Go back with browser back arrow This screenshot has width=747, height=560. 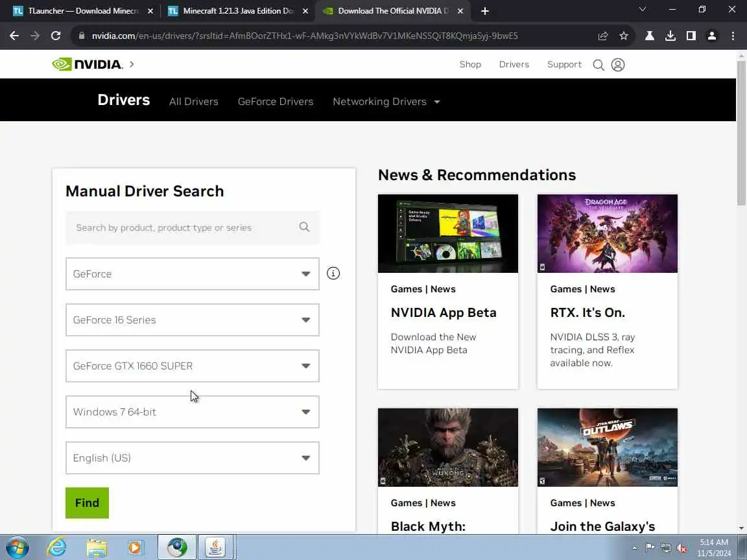[x=14, y=36]
